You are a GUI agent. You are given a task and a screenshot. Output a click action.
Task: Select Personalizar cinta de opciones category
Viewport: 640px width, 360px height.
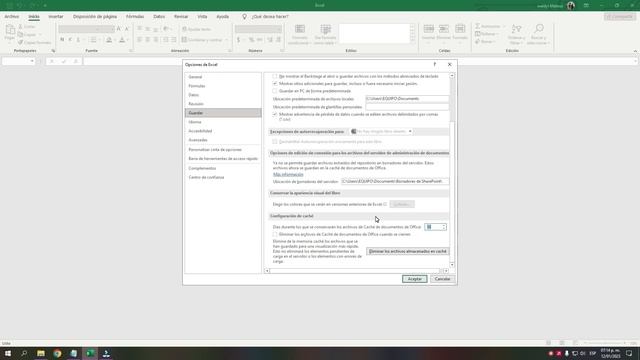tap(223, 149)
